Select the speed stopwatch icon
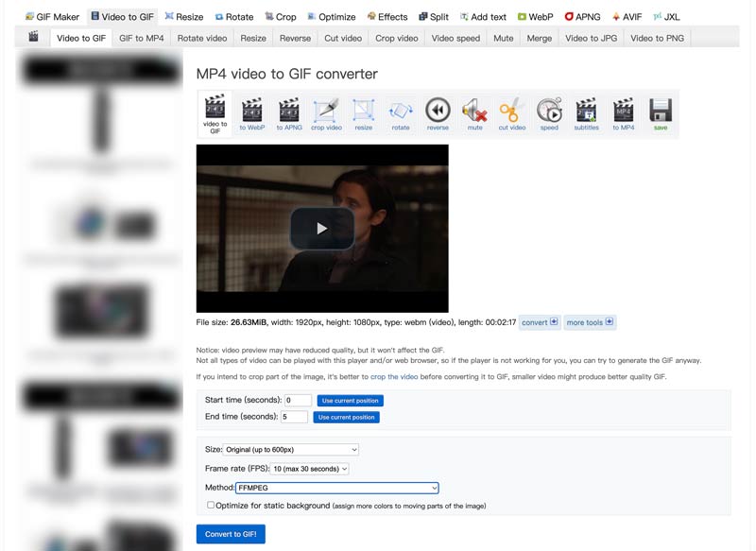This screenshot has height=551, width=756. 549,113
